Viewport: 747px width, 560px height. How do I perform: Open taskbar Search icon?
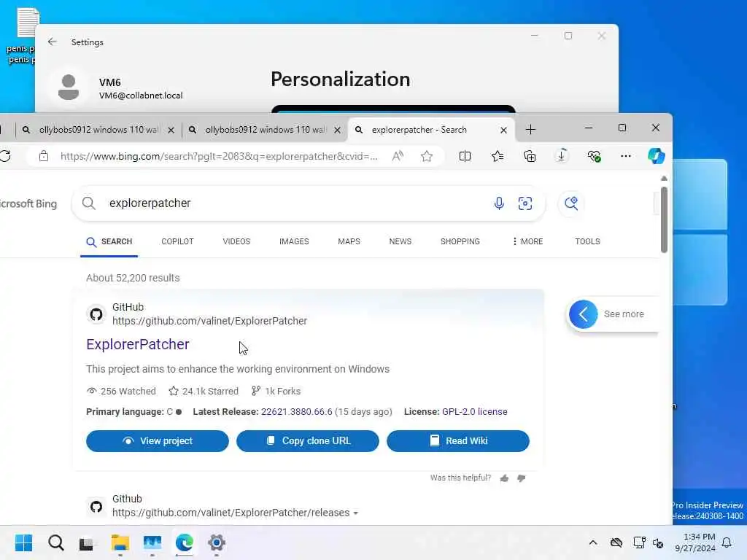[55, 542]
